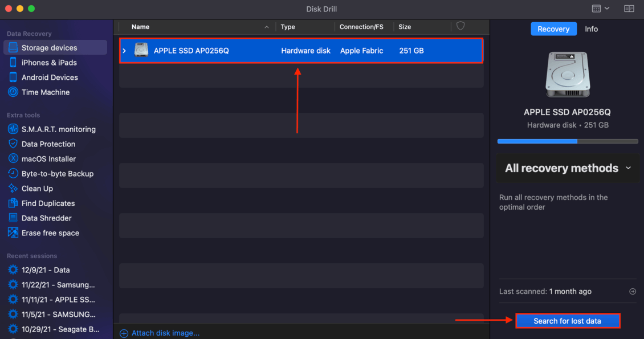Click the Last scanned: 1 month ago text
Viewport: 644px width, 339px height.
pyautogui.click(x=545, y=291)
